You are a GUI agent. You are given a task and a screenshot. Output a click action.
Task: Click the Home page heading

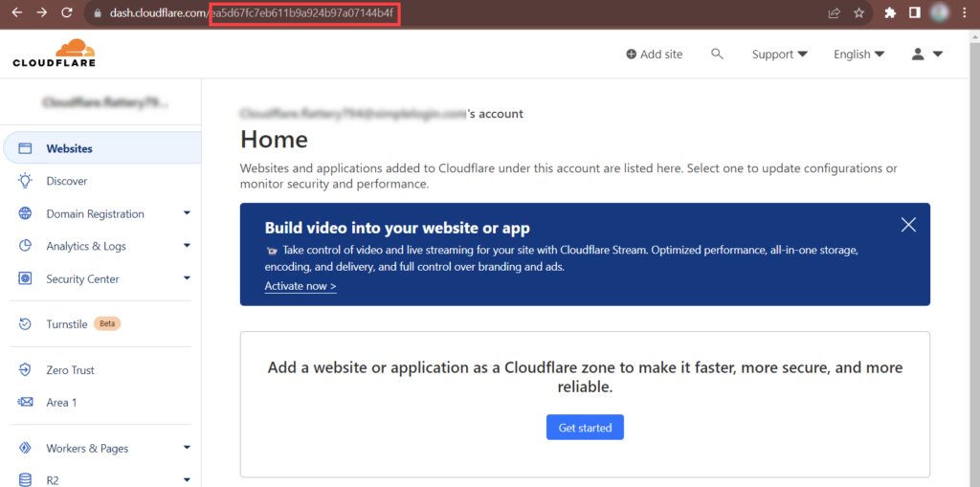(x=274, y=139)
